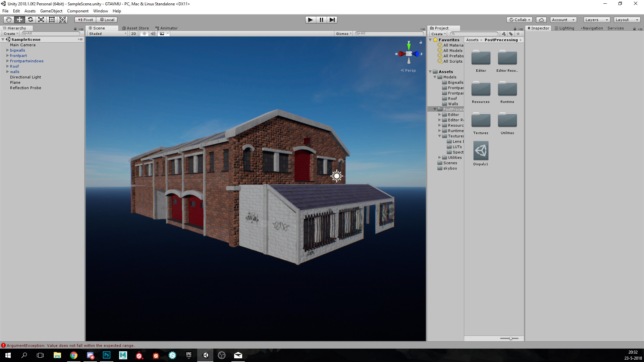
Task: Select the Hand tool in the toolbar
Action: (x=8, y=19)
